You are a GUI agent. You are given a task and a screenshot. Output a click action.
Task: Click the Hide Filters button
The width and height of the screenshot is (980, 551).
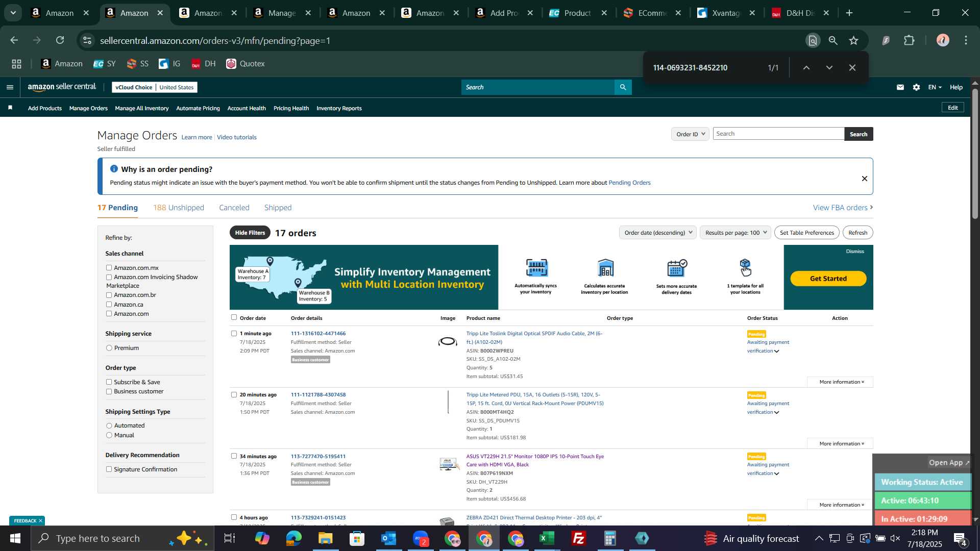click(250, 233)
